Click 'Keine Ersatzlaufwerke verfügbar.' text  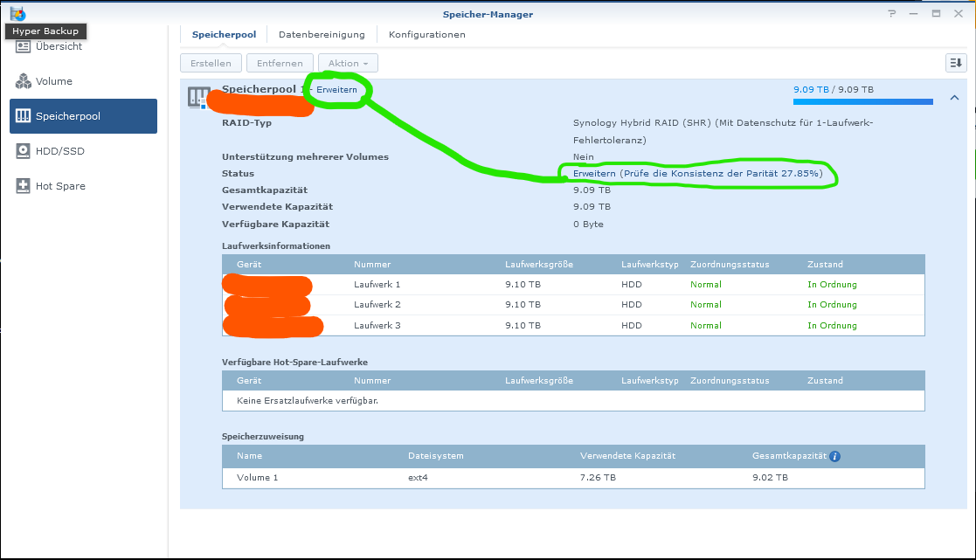click(x=308, y=401)
